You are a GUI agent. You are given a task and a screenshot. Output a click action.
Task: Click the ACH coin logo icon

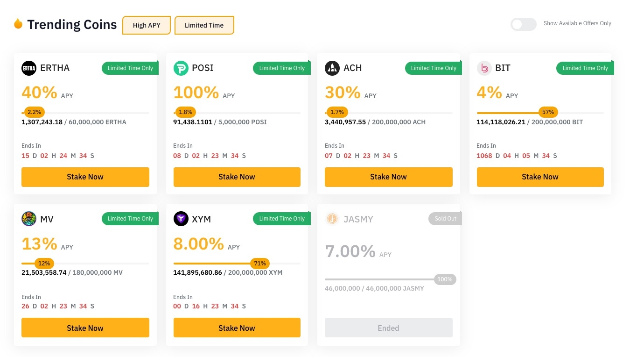332,68
